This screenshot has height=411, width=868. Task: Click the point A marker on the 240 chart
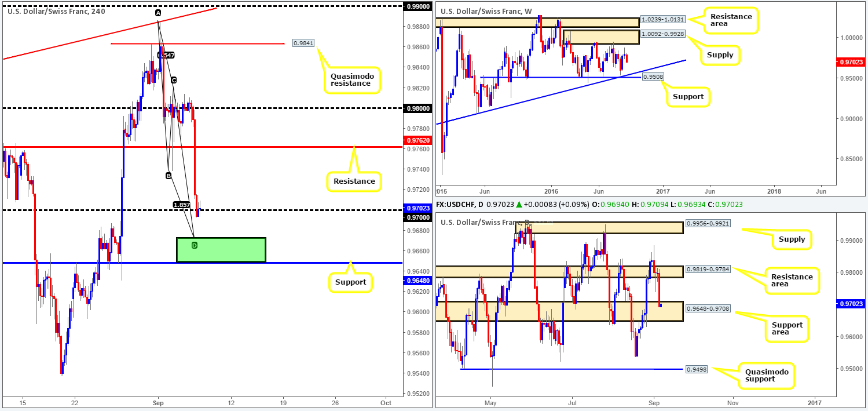(x=158, y=13)
